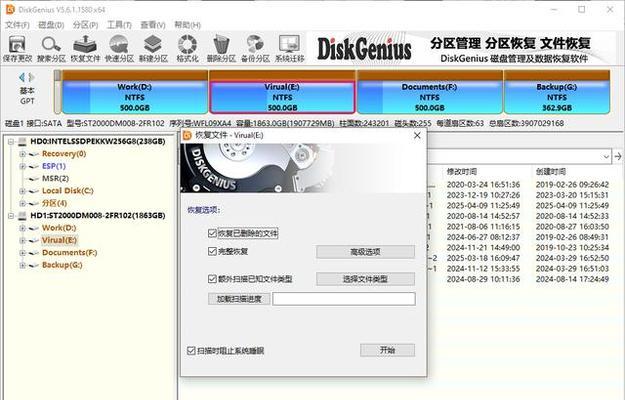
Task: Open the 帮助(H) menu
Action: [187, 25]
